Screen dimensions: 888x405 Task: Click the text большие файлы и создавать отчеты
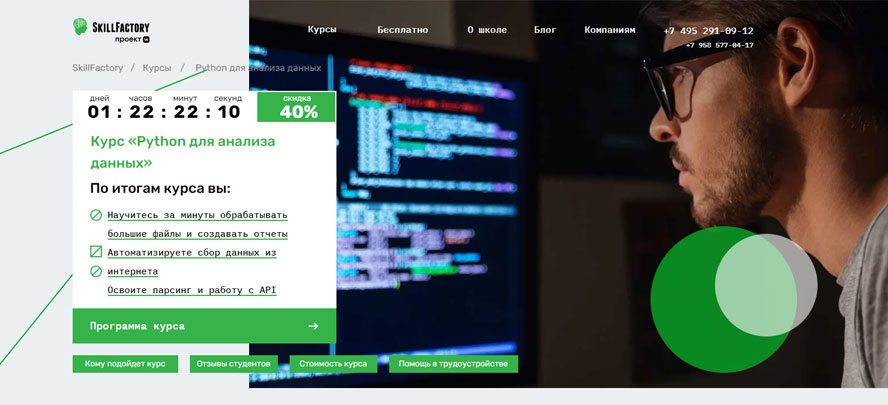point(198,233)
